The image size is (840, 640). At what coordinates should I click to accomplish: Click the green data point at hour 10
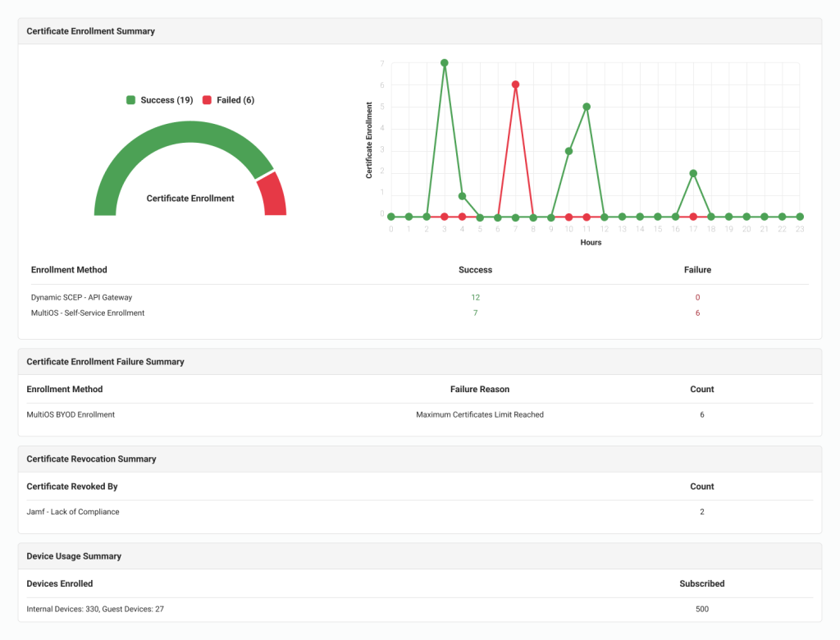(568, 151)
